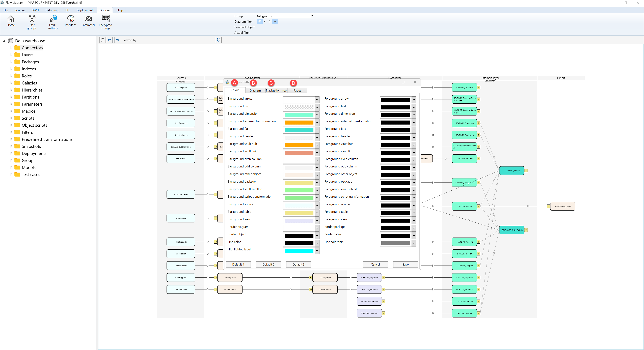644x350 pixels.
Task: Apply Default 3 color scheme
Action: click(x=299, y=264)
